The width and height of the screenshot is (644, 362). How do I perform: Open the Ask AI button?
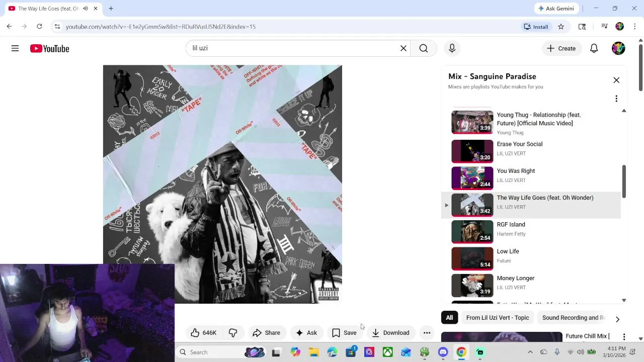pyautogui.click(x=306, y=333)
